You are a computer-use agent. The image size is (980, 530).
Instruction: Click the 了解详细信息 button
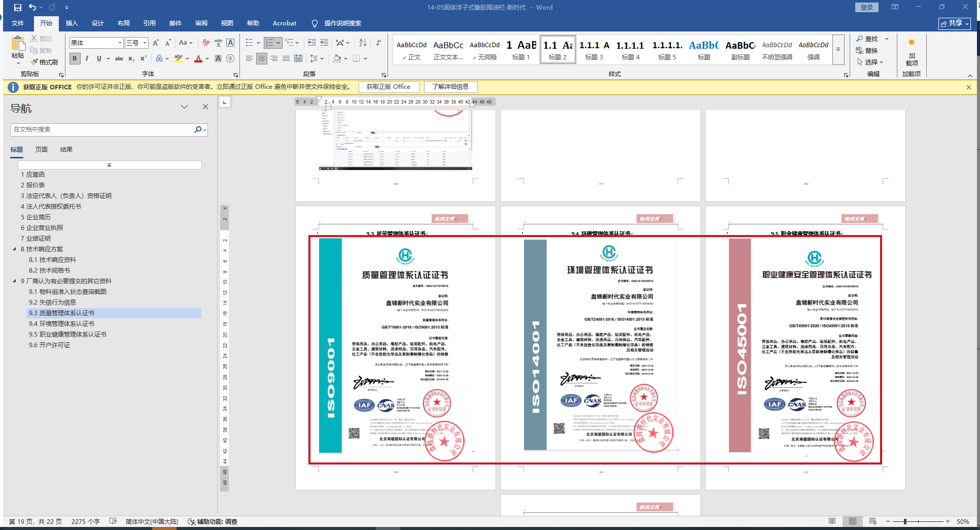(x=450, y=87)
